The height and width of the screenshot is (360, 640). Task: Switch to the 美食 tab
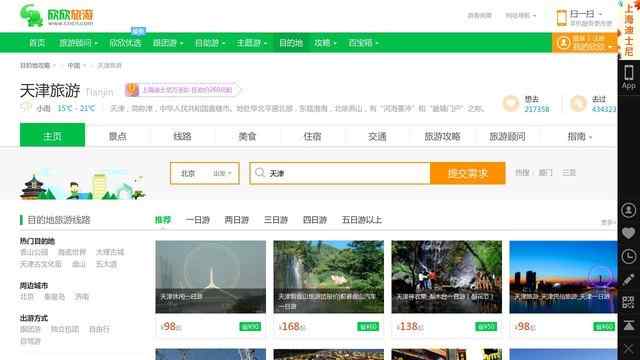[247, 136]
